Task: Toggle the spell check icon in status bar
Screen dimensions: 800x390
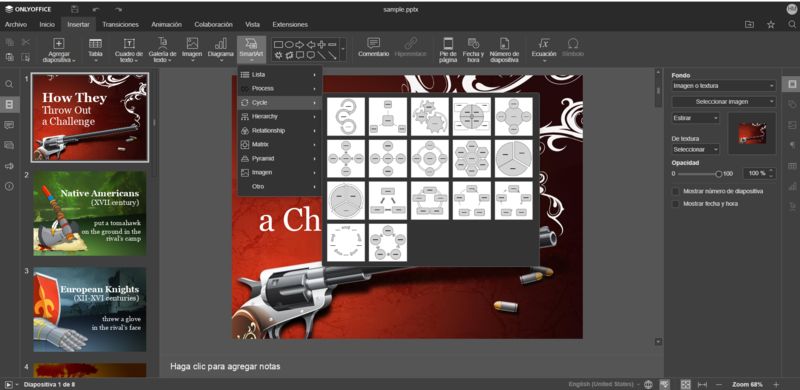Action: (x=664, y=384)
